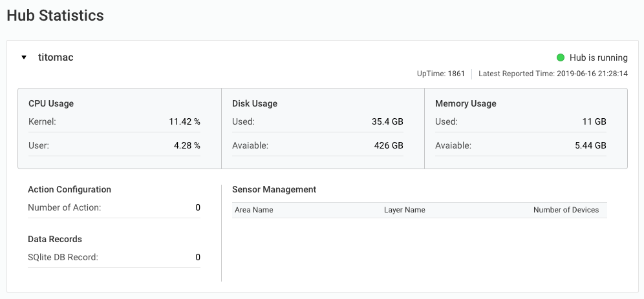Click the Sensor Management heading
Screen dimensions: 644x299
click(274, 189)
